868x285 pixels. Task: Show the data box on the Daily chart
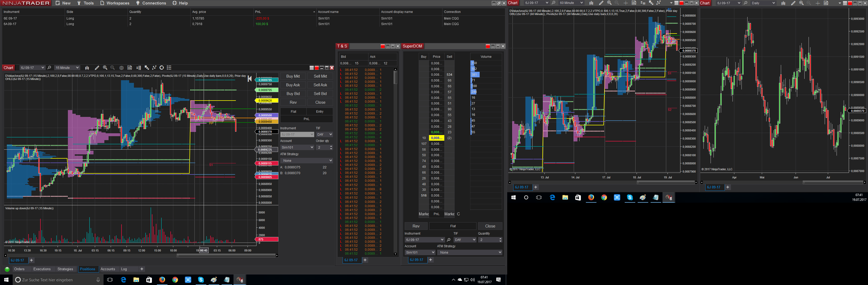coord(826,3)
